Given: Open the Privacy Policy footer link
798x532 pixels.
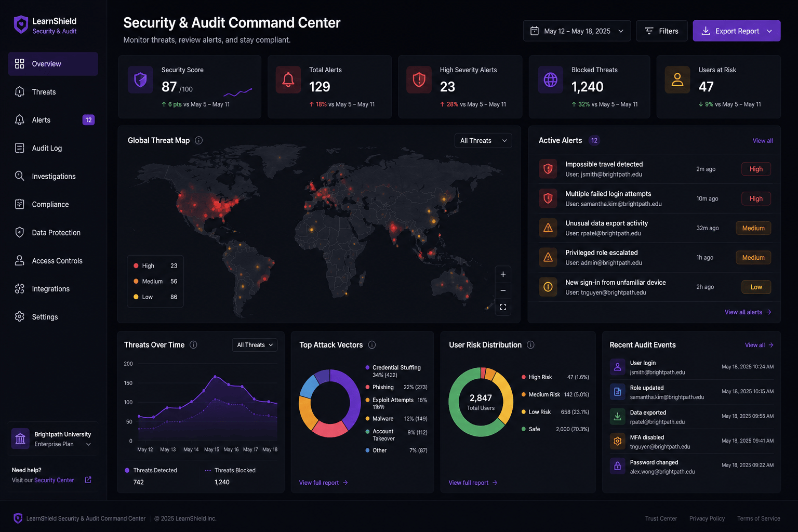Looking at the screenshot, I should point(707,518).
